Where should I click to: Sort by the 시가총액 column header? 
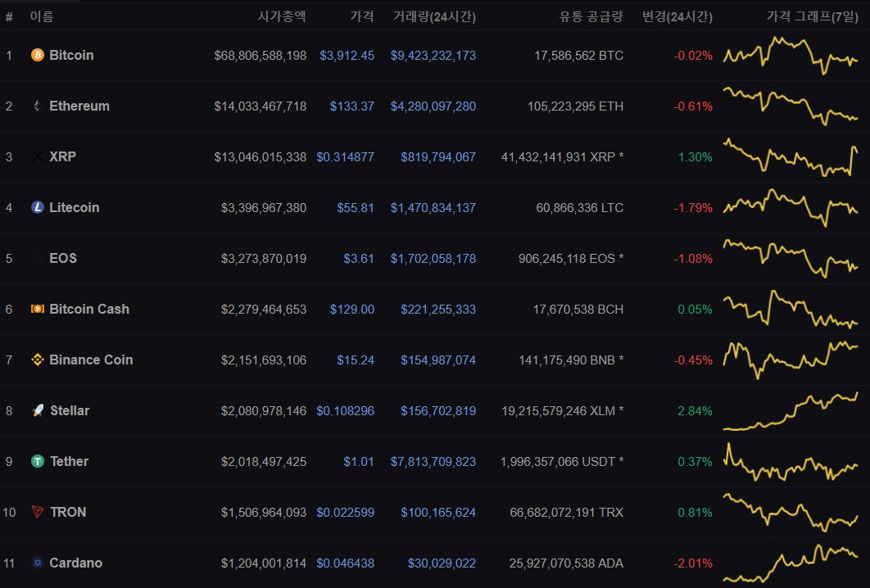pos(282,16)
